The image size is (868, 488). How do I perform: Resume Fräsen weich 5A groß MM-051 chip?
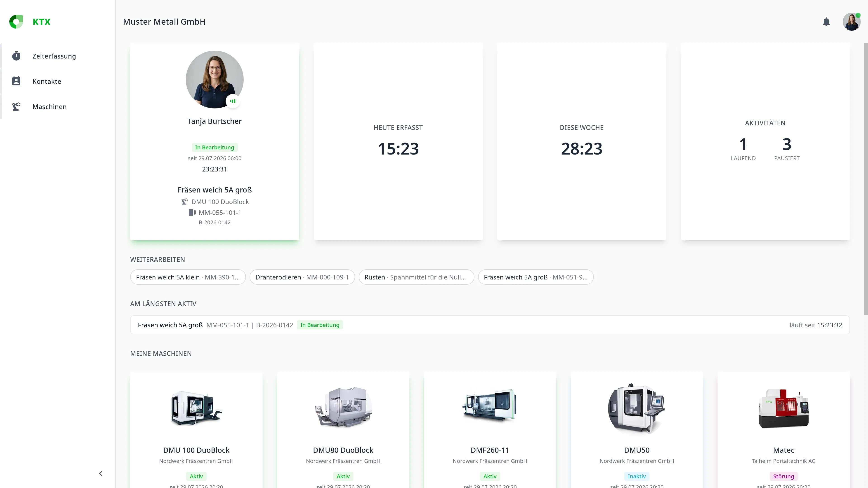coord(535,277)
